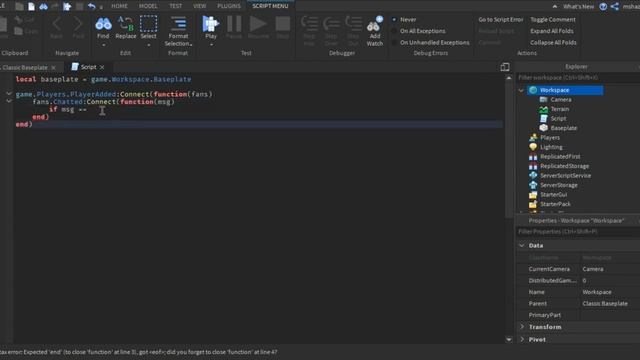Viewport: 640px width, 360px height.
Task: Open the Find dropdown arrow
Action: (x=103, y=44)
